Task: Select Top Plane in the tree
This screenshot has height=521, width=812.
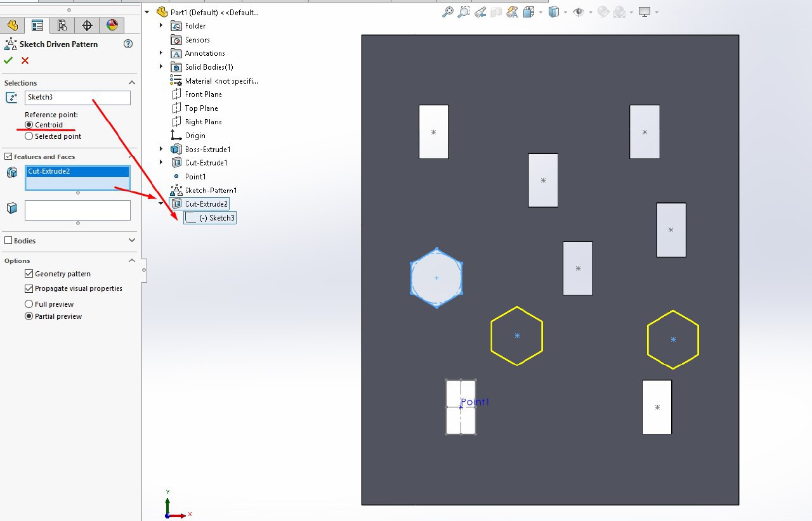Action: [x=201, y=108]
